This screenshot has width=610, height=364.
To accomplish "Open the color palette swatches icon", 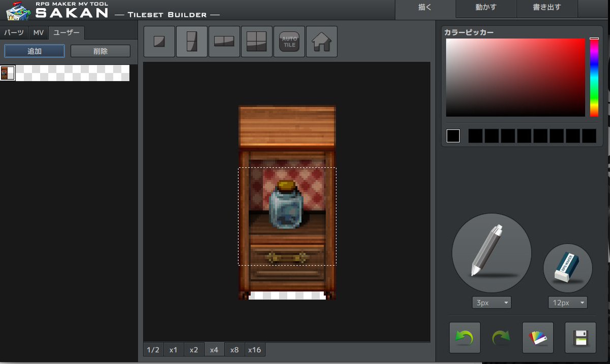I will coord(538,338).
